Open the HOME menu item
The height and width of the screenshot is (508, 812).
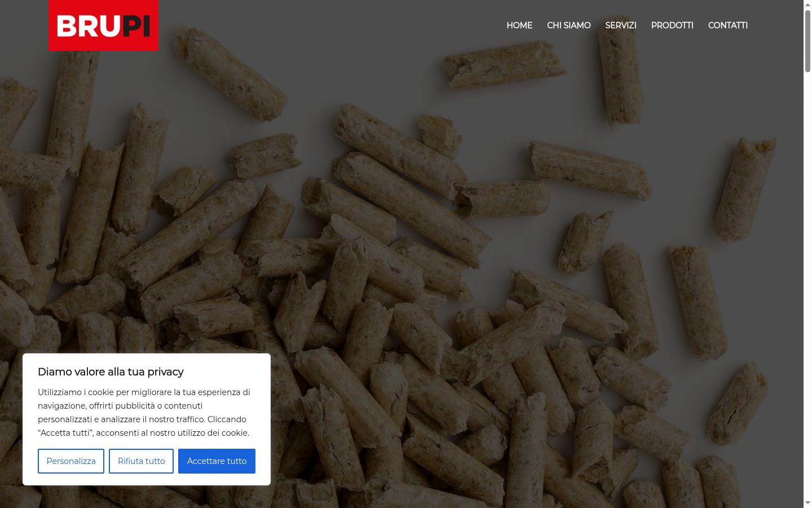pos(519,25)
